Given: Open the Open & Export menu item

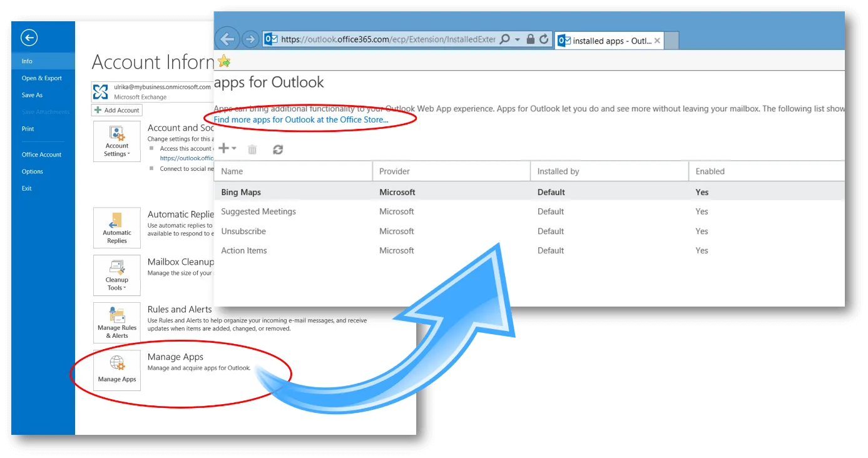Looking at the screenshot, I should pos(42,78).
